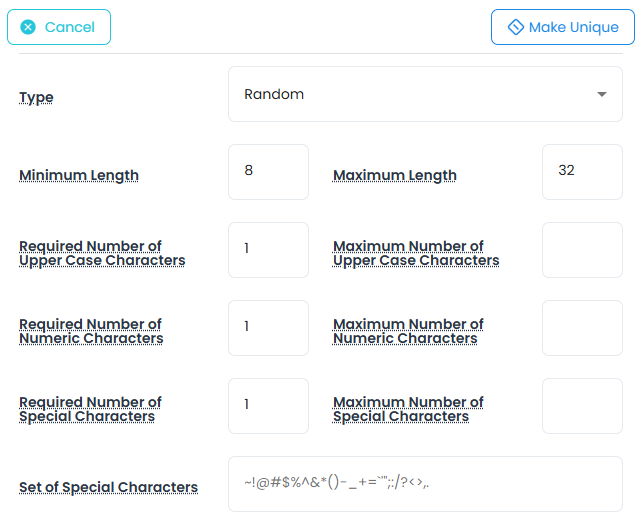The image size is (641, 528).
Task: Click Required Number of Upper Case label
Action: tap(102, 253)
